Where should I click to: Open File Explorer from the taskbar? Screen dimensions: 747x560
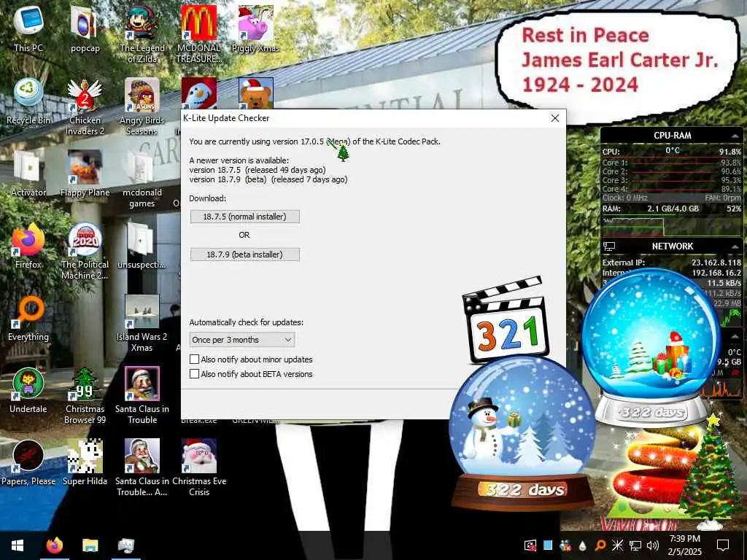(x=90, y=545)
